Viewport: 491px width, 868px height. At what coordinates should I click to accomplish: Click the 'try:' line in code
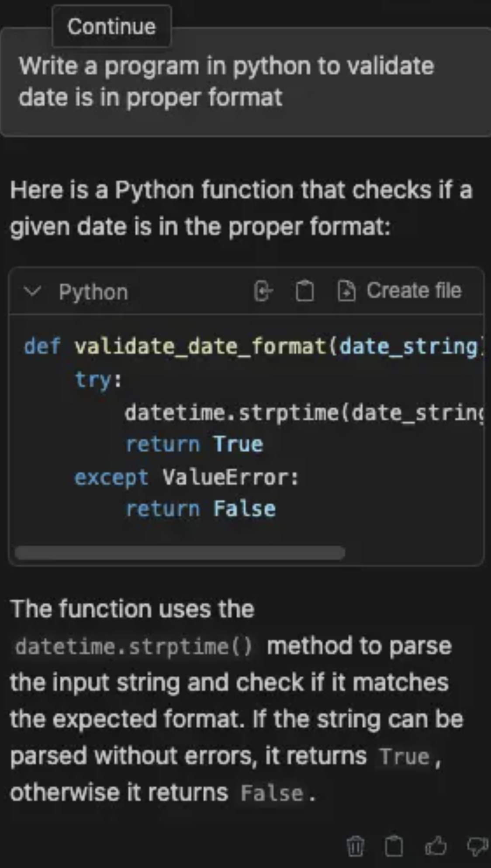click(x=98, y=379)
